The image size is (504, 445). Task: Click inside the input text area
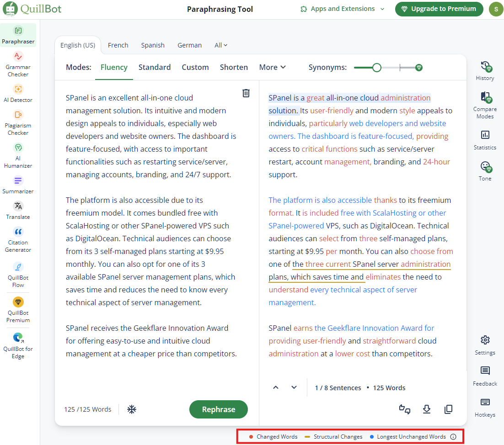[x=151, y=225]
